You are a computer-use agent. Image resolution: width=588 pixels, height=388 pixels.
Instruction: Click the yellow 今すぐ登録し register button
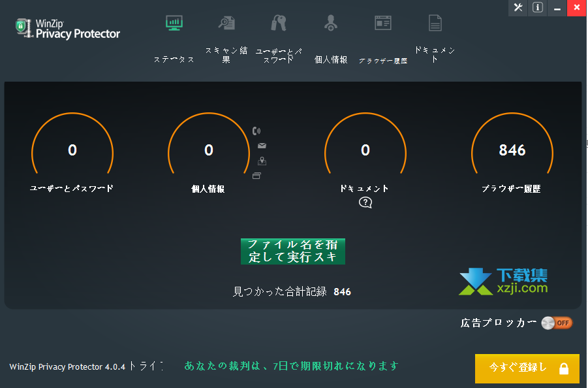(x=527, y=368)
